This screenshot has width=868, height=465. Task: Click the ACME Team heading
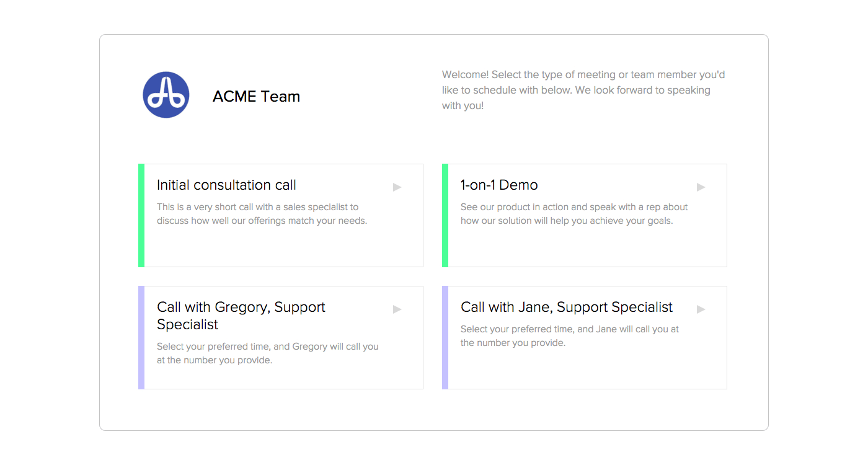[256, 97]
